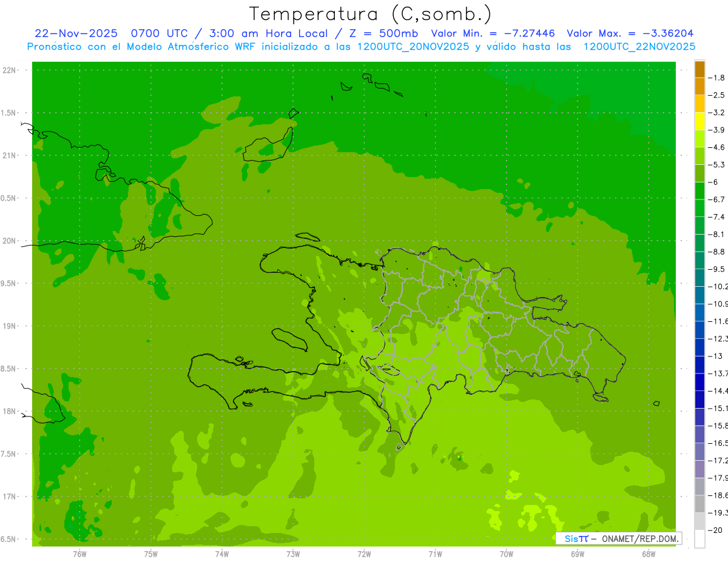Click the '-1.8' colorbar value
This screenshot has width=728, height=562.
[717, 78]
